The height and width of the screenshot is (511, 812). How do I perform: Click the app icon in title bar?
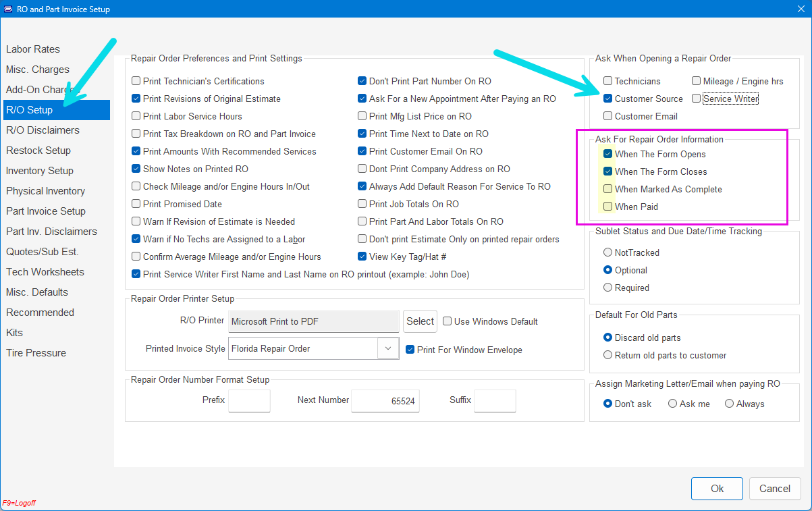(7, 9)
